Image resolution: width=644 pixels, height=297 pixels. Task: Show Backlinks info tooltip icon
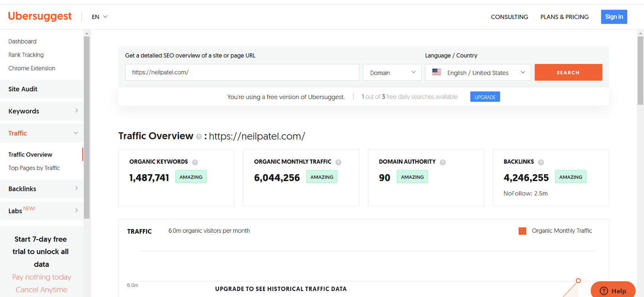541,162
